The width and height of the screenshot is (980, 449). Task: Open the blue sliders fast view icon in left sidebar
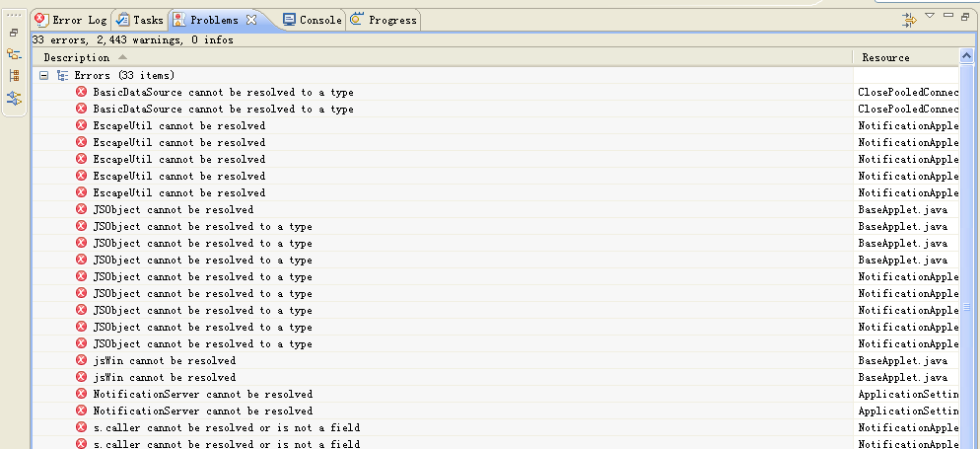click(x=14, y=98)
